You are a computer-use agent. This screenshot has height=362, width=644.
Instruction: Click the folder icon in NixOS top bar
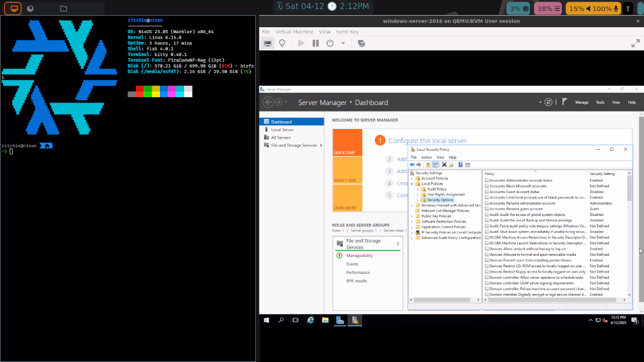pos(63,8)
